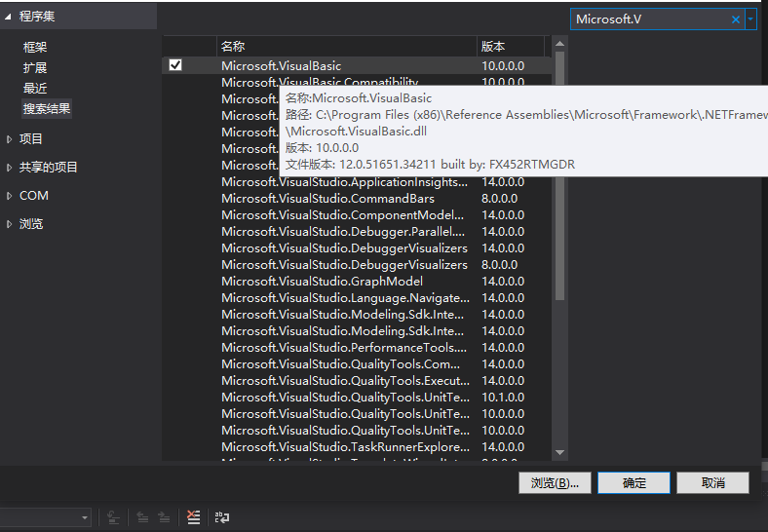
Task: Select the Microsoft.VisualStudio.ApplicationInsights row
Action: pyautogui.click(x=357, y=182)
